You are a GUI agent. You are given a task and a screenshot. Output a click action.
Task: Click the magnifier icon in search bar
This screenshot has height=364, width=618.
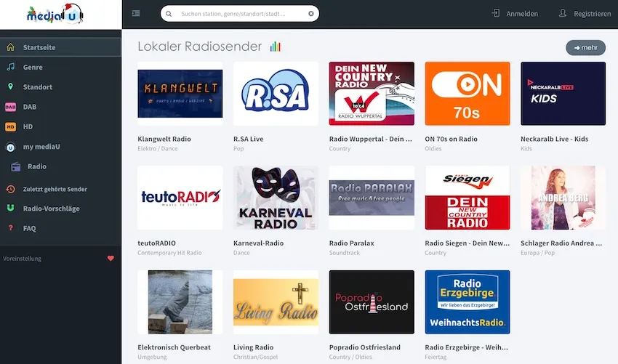(x=169, y=14)
